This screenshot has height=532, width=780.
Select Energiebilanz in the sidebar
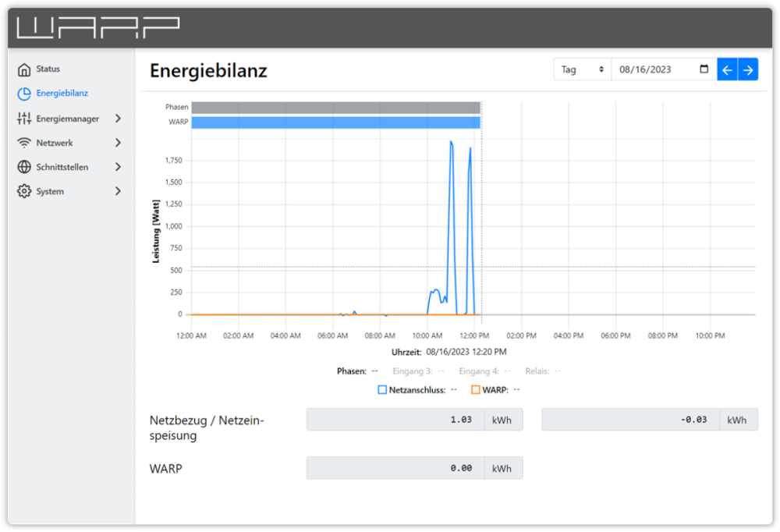pos(62,94)
